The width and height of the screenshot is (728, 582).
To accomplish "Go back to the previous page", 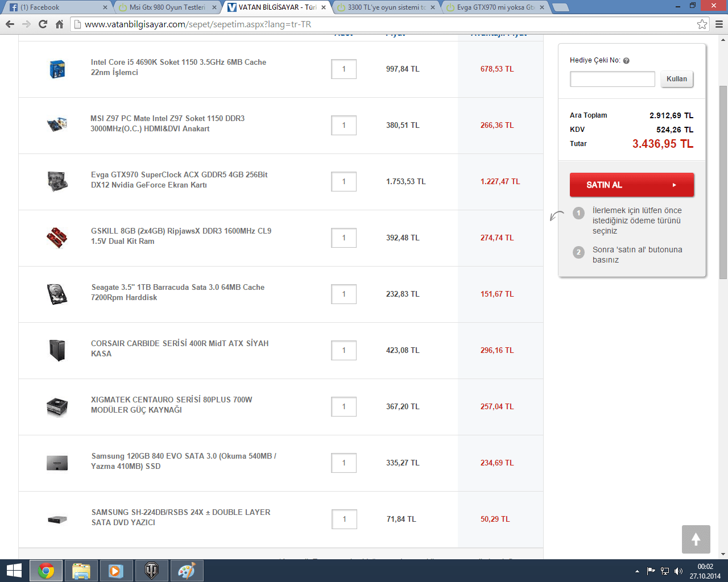I will click(10, 24).
